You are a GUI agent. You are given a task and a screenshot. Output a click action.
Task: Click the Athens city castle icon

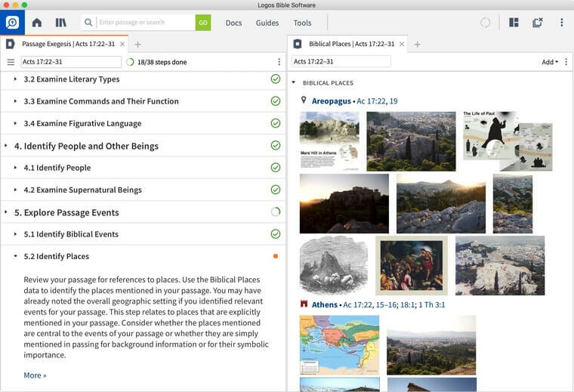coord(304,304)
